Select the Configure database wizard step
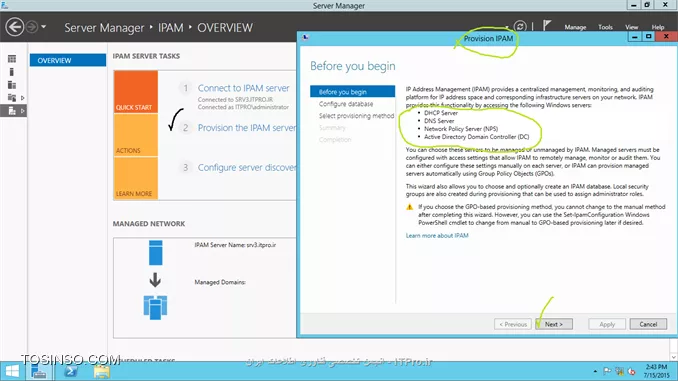This screenshot has height=381, width=678. pyautogui.click(x=346, y=104)
